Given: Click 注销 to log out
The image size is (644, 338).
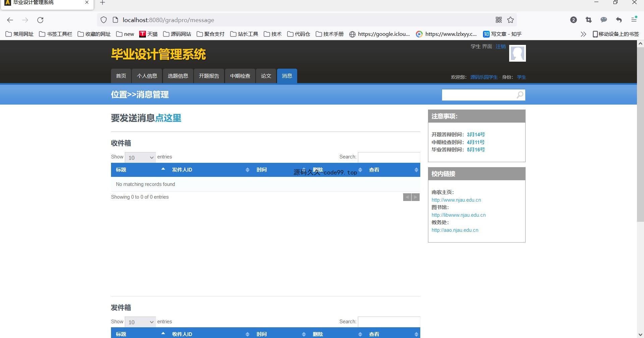Looking at the screenshot, I should coord(500,47).
